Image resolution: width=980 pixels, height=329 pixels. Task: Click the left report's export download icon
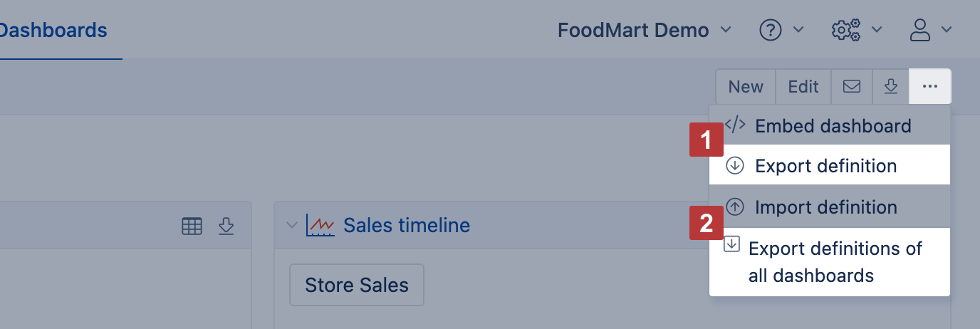(x=226, y=226)
